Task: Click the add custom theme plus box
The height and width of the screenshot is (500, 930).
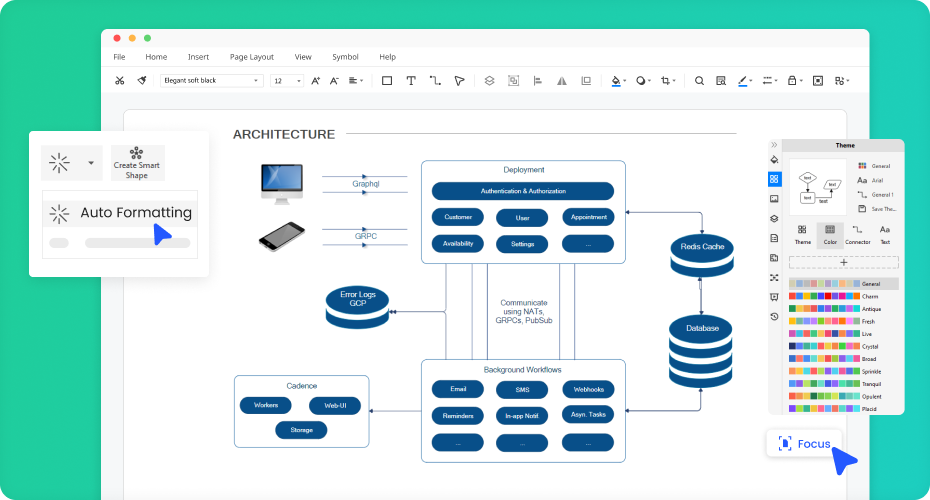Action: 843,262
